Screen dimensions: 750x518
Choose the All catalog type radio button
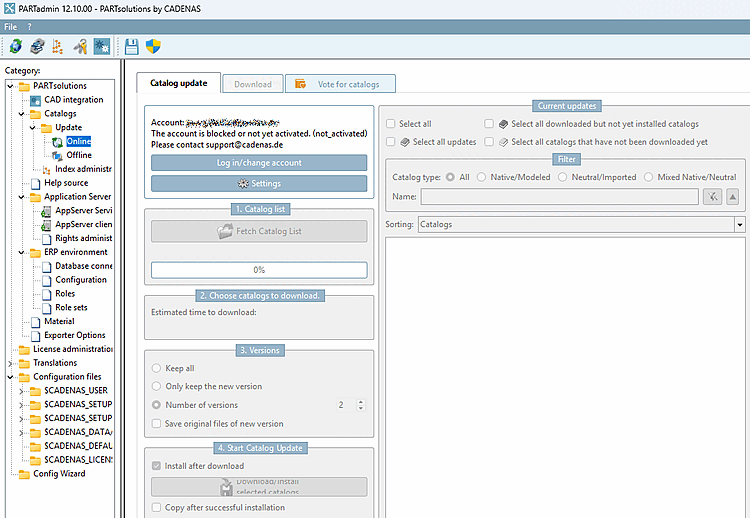click(450, 177)
